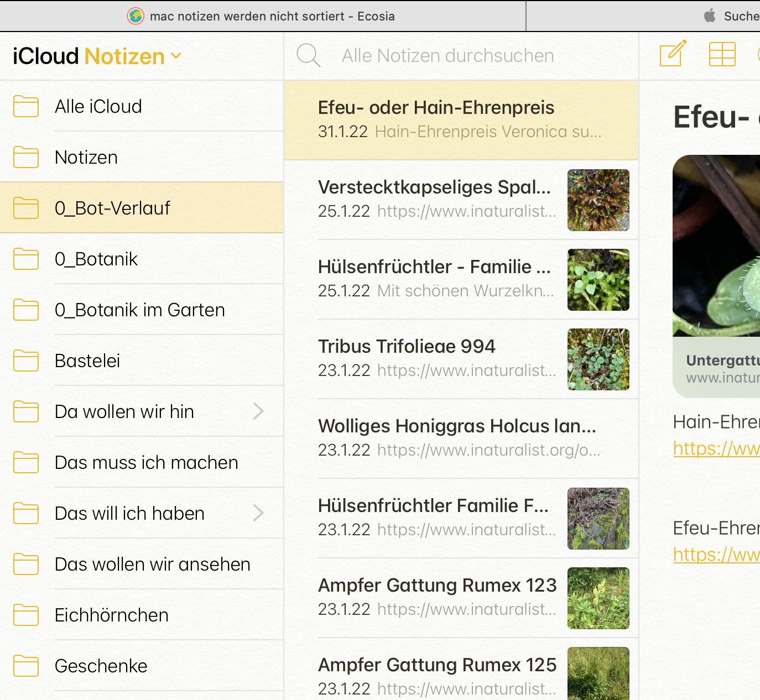
Task: Click folder icon next to Eichhörnchen
Action: 26,615
